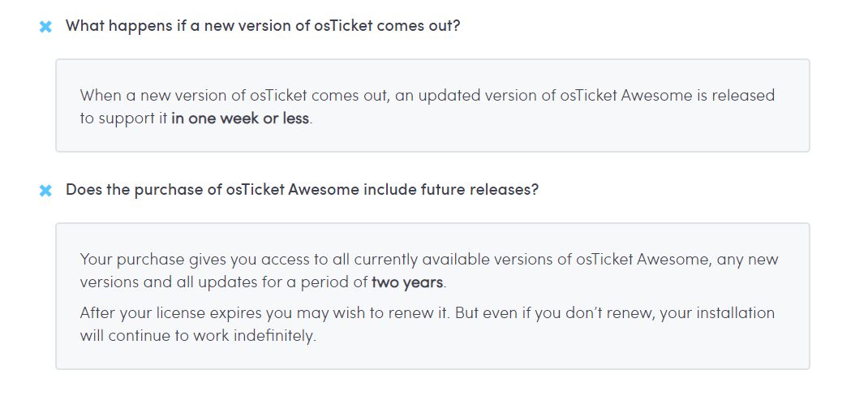Screen dimensions: 868x396
Task: Click the X icon beside future releases question
Action: coord(46,191)
